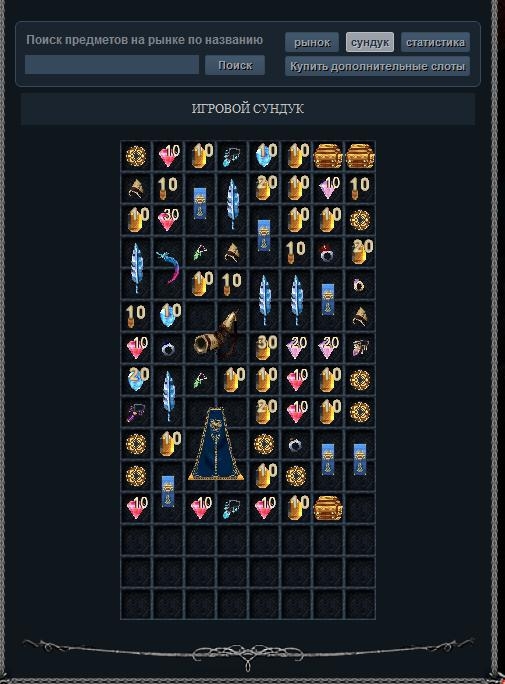Click the ИГРОВОЙ СУНДУК header bar
Image resolution: width=505 pixels, height=684 pixels.
click(x=248, y=109)
